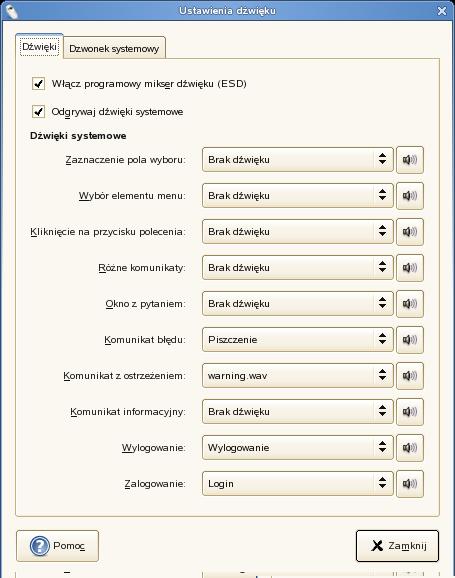The height and width of the screenshot is (578, 455).
Task: Toggle Włącz programowy mikser dźwięku (ESD)
Action: [38, 84]
